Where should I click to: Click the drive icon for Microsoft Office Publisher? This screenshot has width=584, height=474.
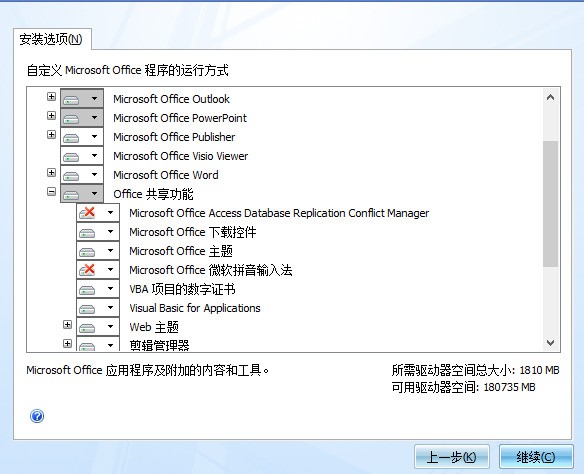click(x=71, y=138)
